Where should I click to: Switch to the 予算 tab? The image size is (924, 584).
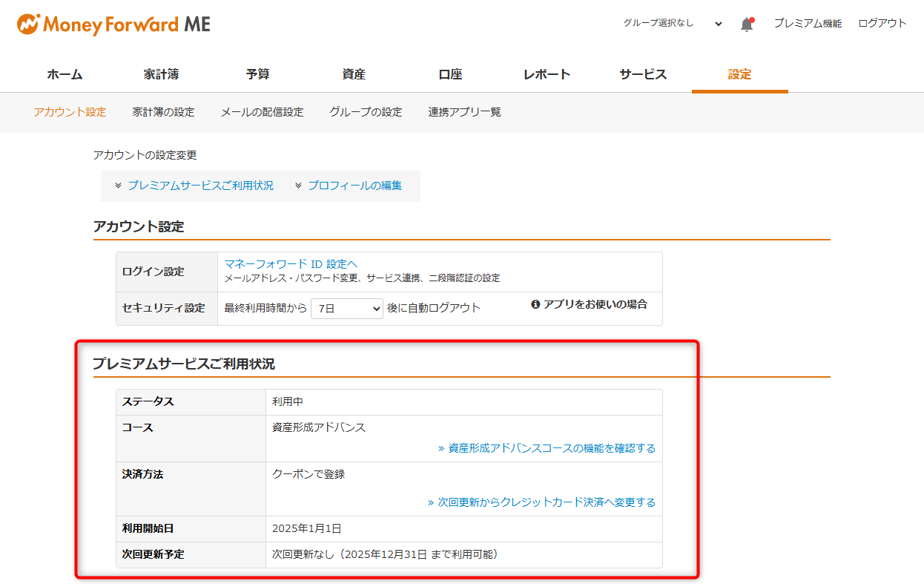click(257, 74)
